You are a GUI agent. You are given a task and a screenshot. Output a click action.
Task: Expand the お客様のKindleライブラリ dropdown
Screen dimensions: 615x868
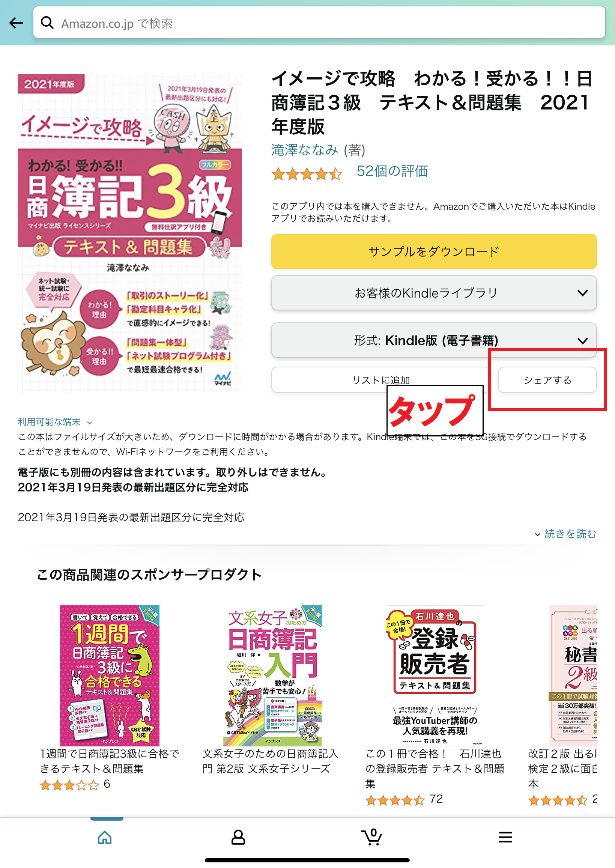coord(434,293)
